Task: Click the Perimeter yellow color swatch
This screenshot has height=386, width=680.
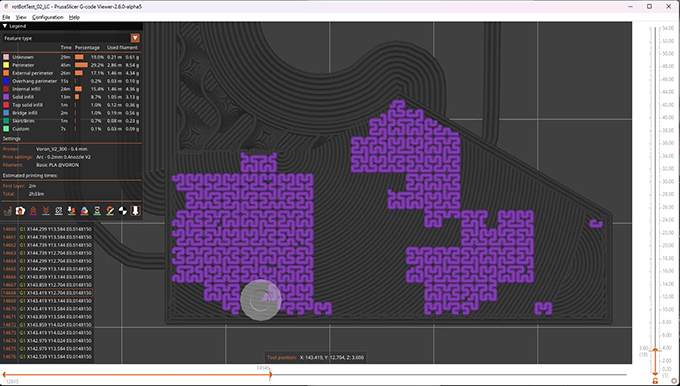Action: 6,65
